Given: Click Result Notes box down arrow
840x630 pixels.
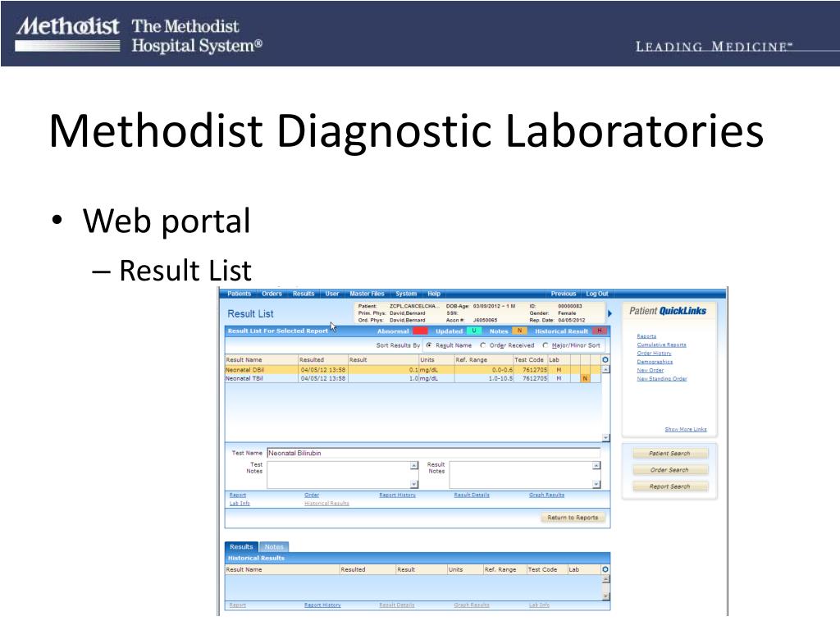Looking at the screenshot, I should (596, 484).
